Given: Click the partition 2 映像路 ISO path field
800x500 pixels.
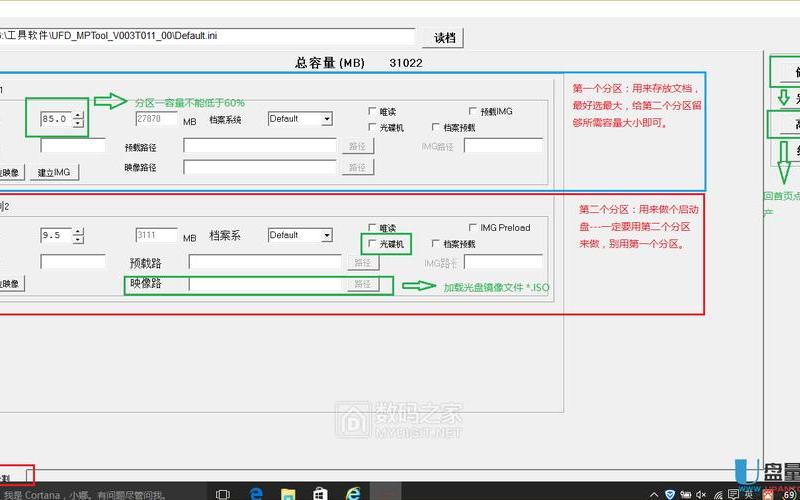Looking at the screenshot, I should click(x=265, y=284).
